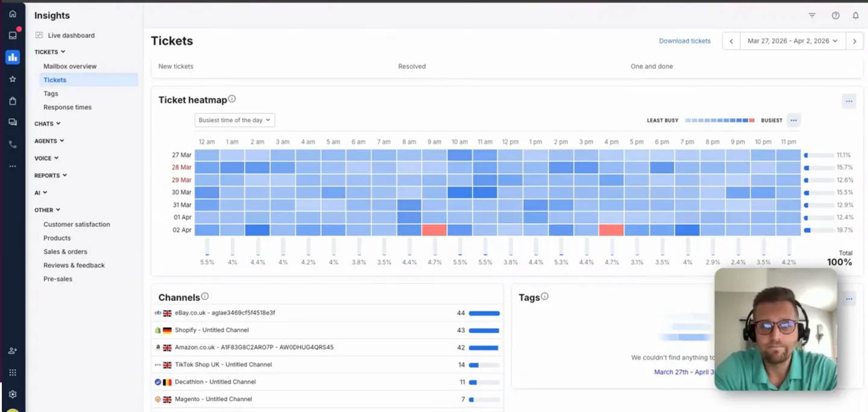Expand the REPORTS sidebar section
The height and width of the screenshot is (412, 868).
[51, 176]
